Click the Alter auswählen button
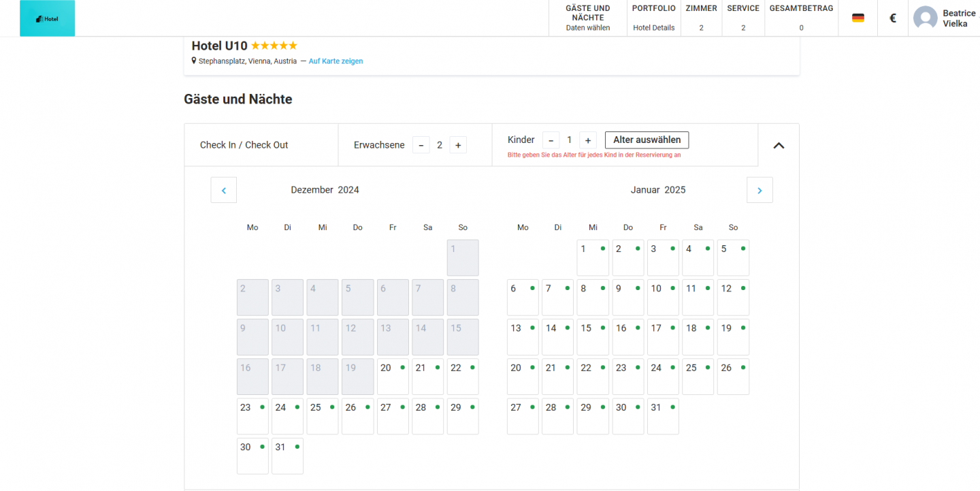The image size is (980, 491). (647, 140)
